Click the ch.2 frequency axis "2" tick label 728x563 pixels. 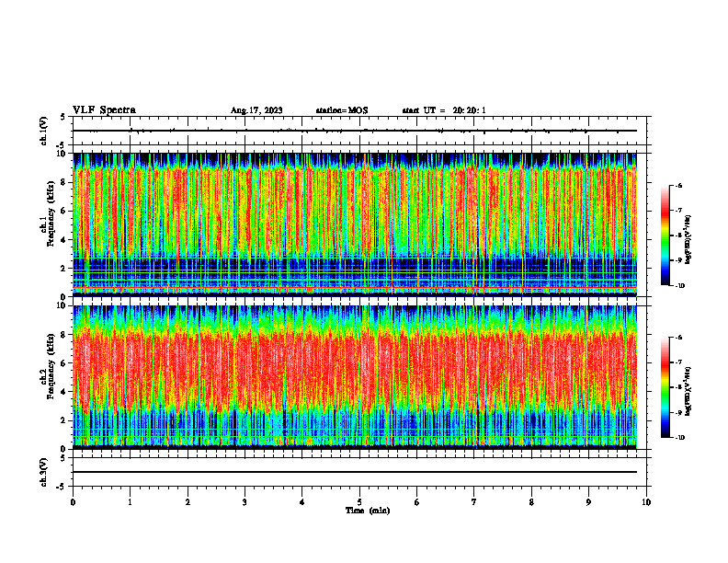[x=64, y=420]
